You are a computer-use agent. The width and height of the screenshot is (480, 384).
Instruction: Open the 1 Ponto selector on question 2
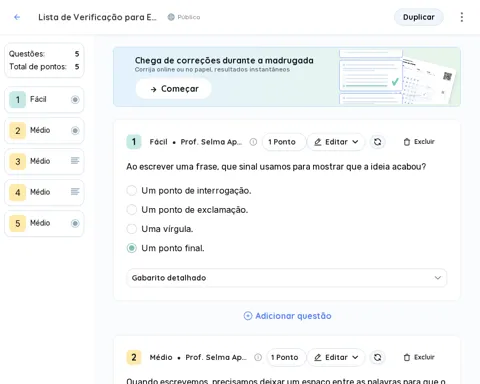pos(285,357)
